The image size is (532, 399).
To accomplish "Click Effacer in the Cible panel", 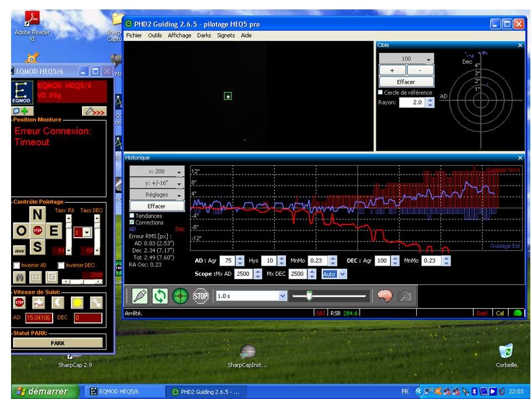I will tap(406, 82).
